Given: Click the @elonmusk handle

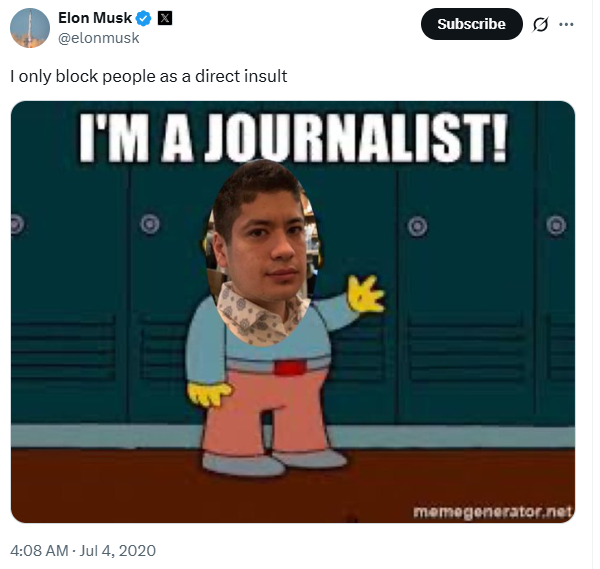Looking at the screenshot, I should 98,38.
